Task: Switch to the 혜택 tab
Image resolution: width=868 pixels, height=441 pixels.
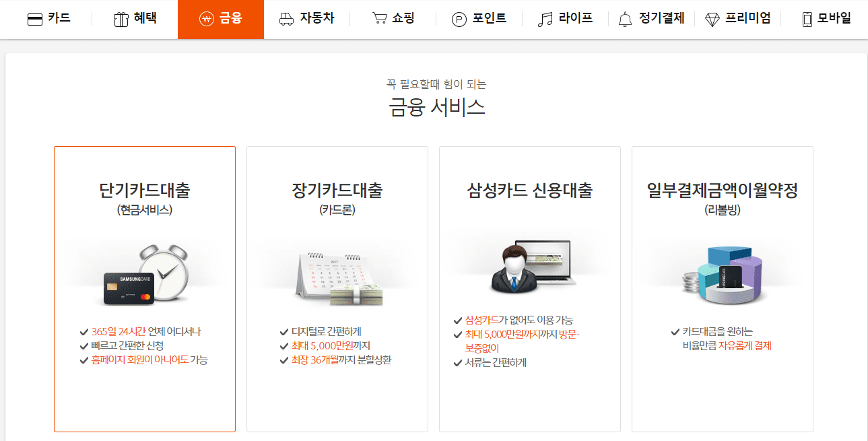Action: coord(135,18)
